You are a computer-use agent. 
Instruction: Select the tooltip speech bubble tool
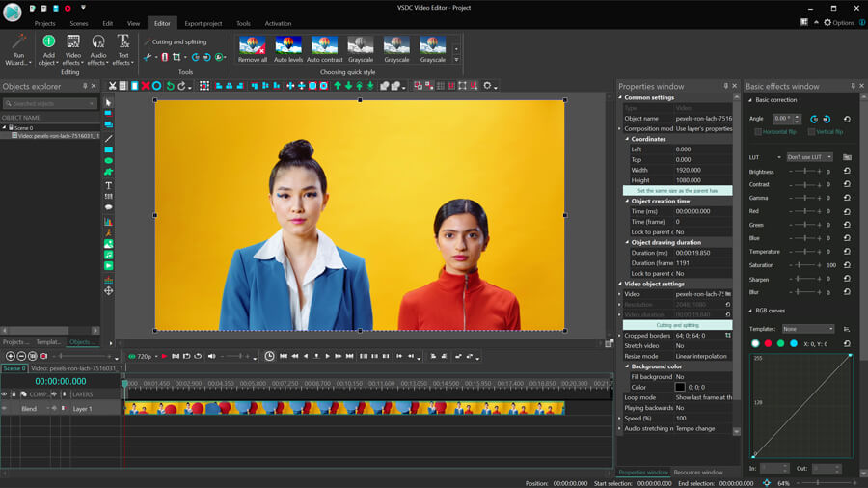108,207
